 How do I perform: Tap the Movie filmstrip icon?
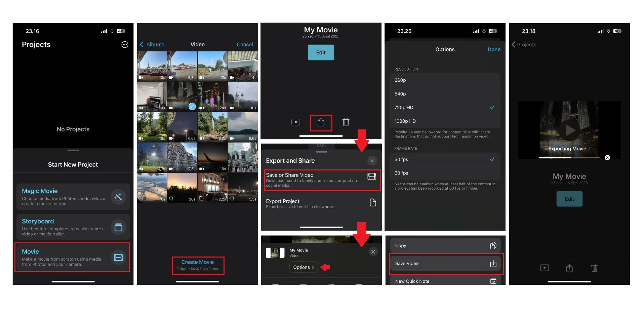pyautogui.click(x=118, y=258)
